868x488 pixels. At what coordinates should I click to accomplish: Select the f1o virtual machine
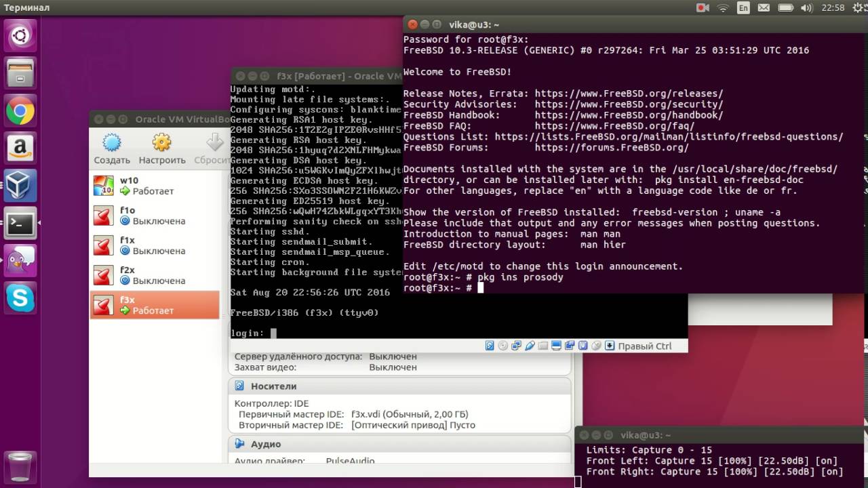(155, 216)
